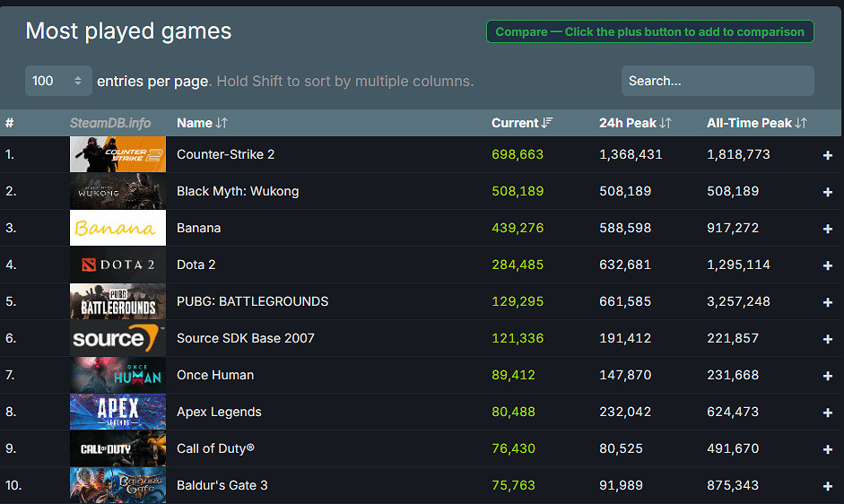Open the Call of Duty game page
Image resolution: width=844 pixels, height=504 pixels.
215,448
